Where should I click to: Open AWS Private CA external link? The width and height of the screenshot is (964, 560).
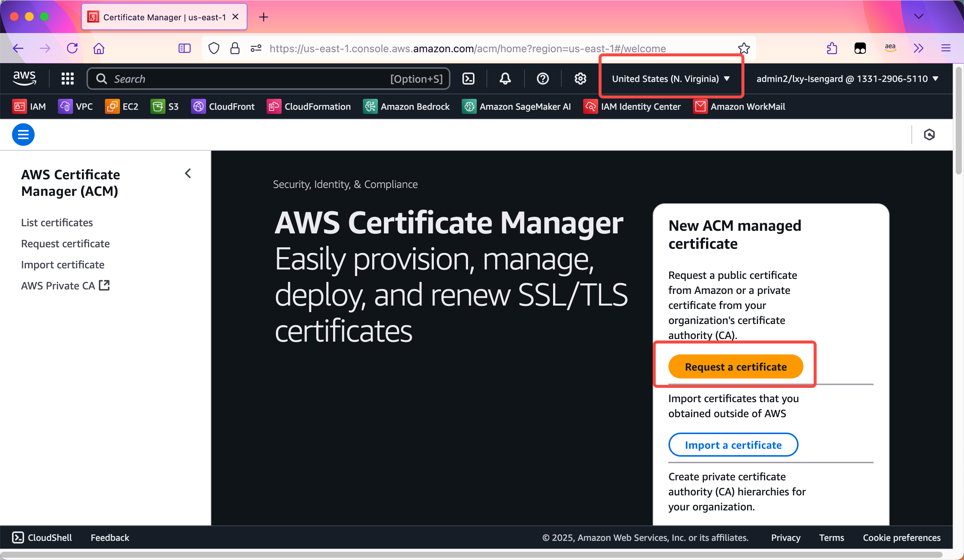(65, 286)
